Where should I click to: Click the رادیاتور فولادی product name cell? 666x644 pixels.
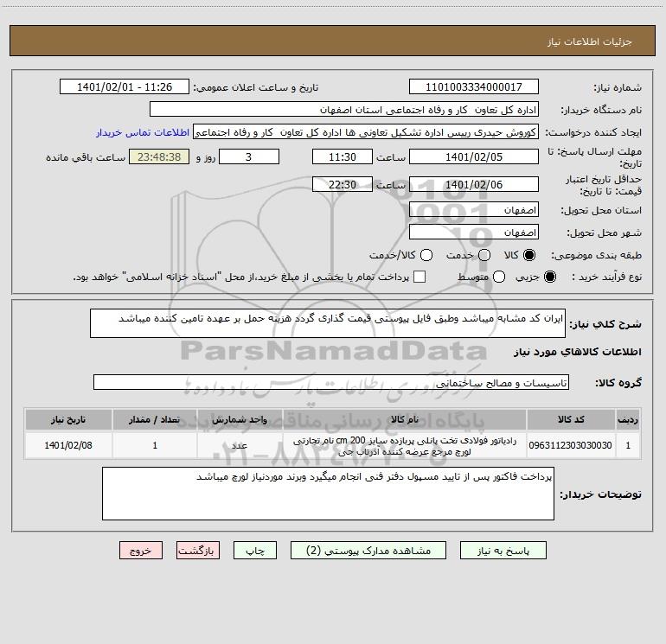tap(405, 446)
